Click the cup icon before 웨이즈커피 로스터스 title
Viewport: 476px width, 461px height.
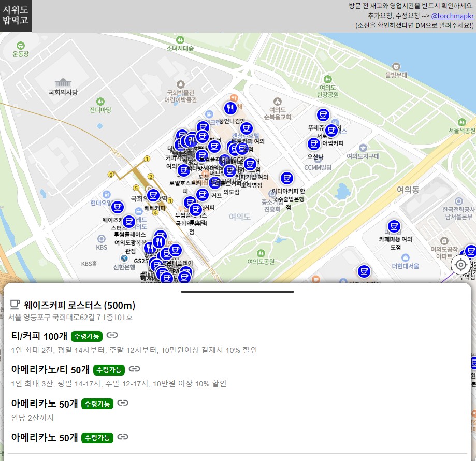click(15, 305)
